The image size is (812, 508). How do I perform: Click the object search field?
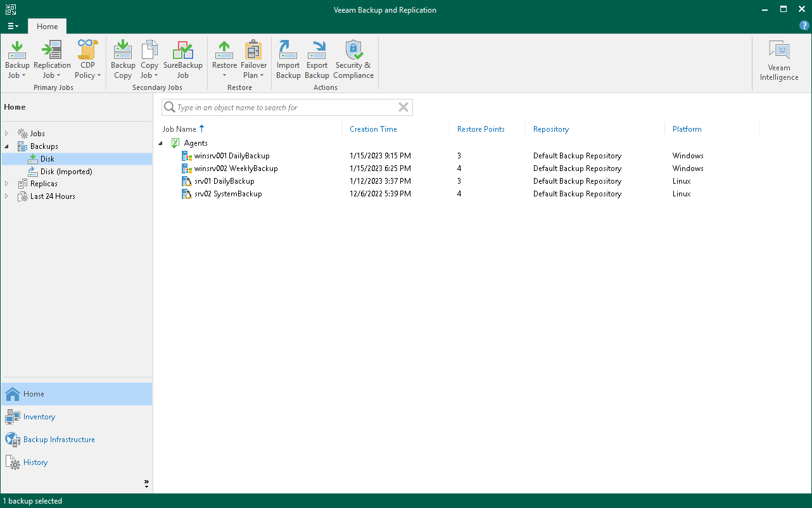(x=286, y=107)
